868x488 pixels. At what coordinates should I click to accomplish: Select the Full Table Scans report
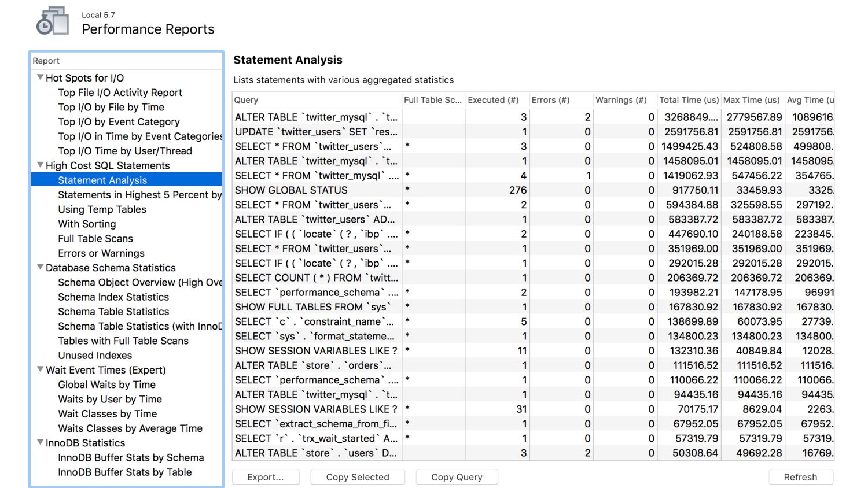(x=95, y=238)
